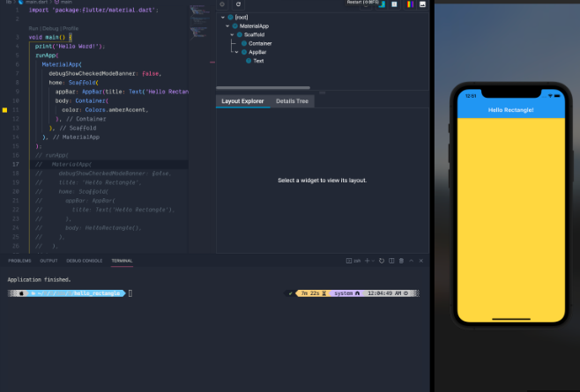Click the Colors.amberAccent code text
This screenshot has height=392, width=580.
tap(116, 110)
